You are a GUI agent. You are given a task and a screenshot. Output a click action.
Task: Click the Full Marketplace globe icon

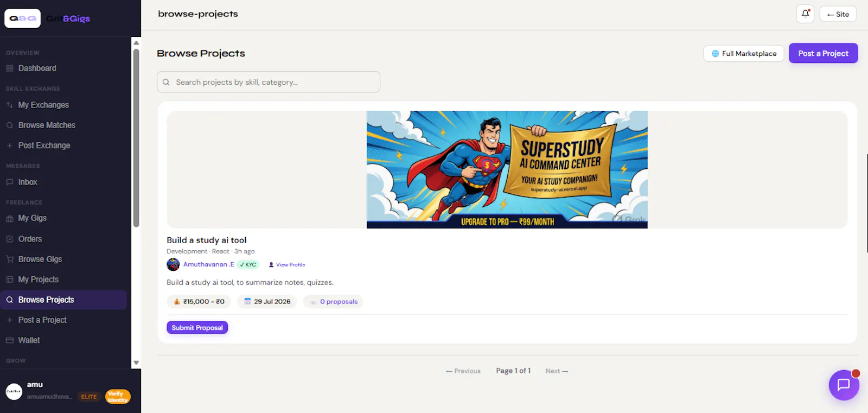pos(715,54)
